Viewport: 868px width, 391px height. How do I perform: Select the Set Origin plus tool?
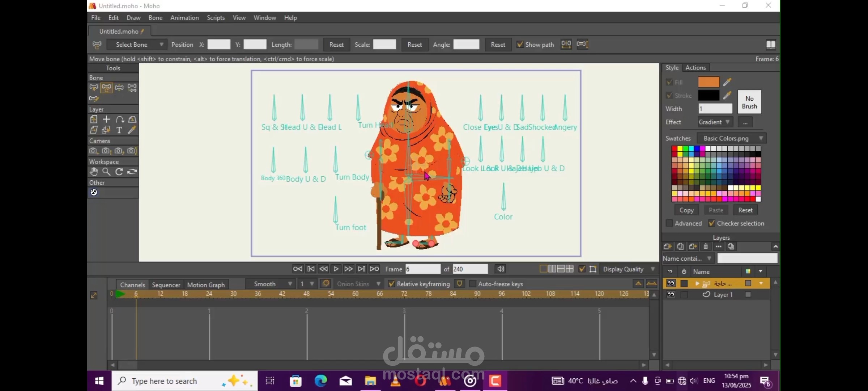[x=106, y=119]
